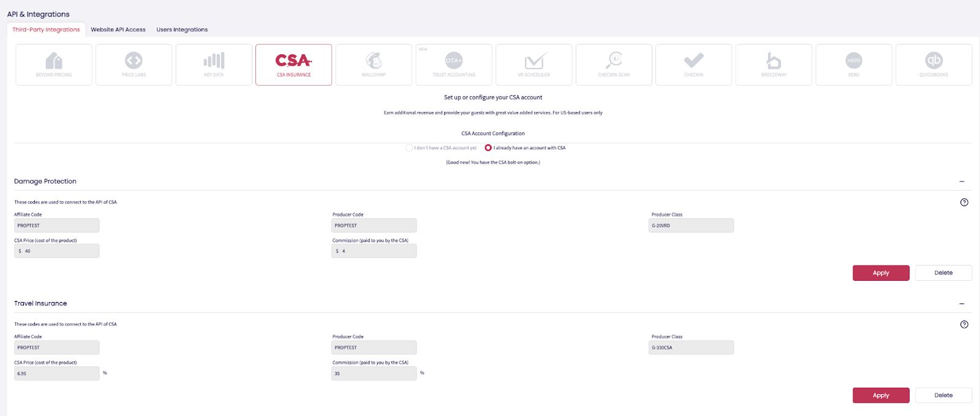Delete the Travel Insurance configuration

[943, 395]
